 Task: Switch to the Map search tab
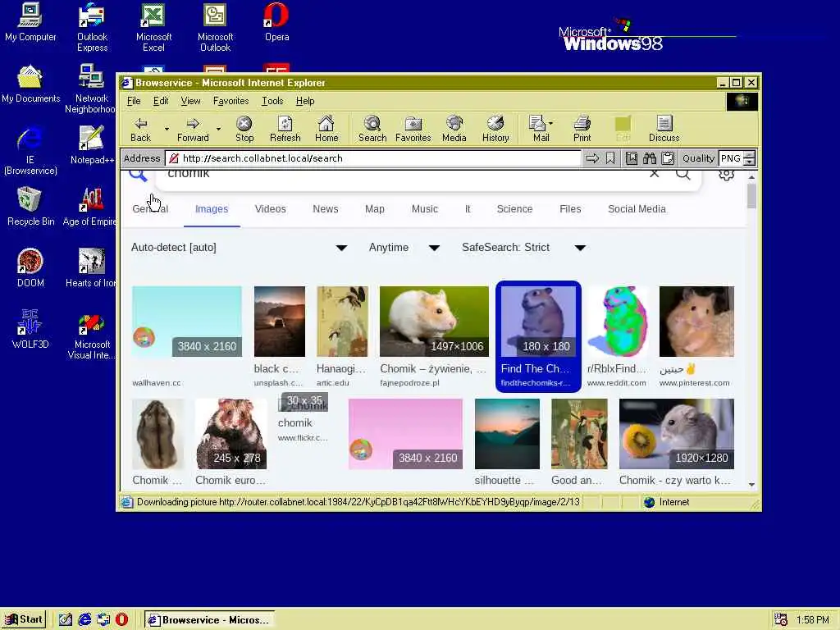374,209
